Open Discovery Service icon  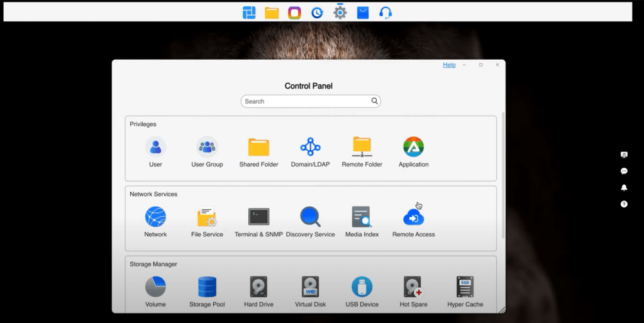(310, 217)
